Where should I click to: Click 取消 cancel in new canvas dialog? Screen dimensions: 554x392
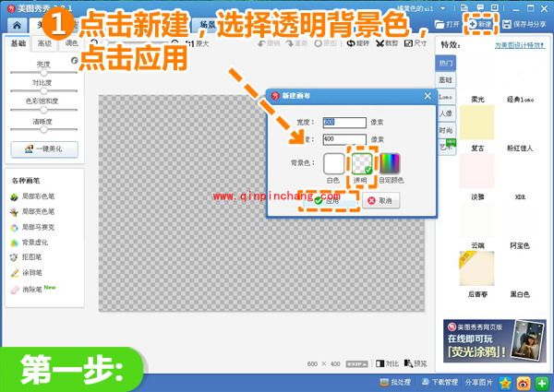(380, 201)
